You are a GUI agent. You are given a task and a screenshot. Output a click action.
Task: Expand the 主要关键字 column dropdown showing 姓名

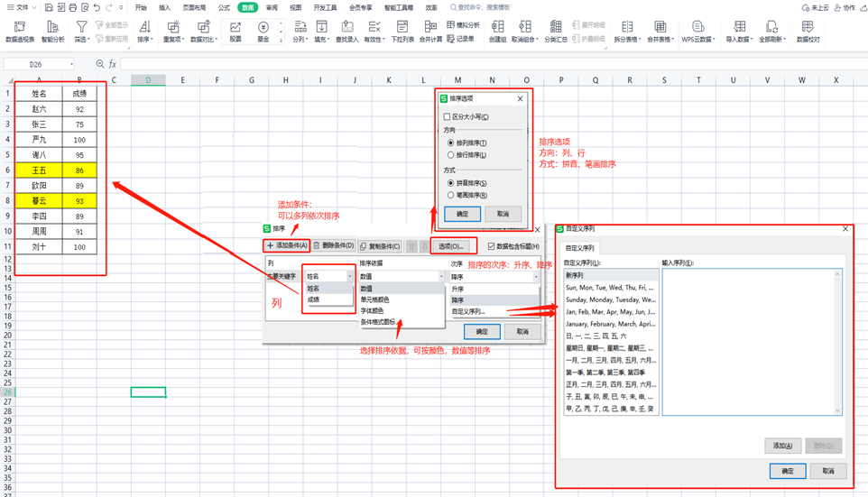coord(349,276)
